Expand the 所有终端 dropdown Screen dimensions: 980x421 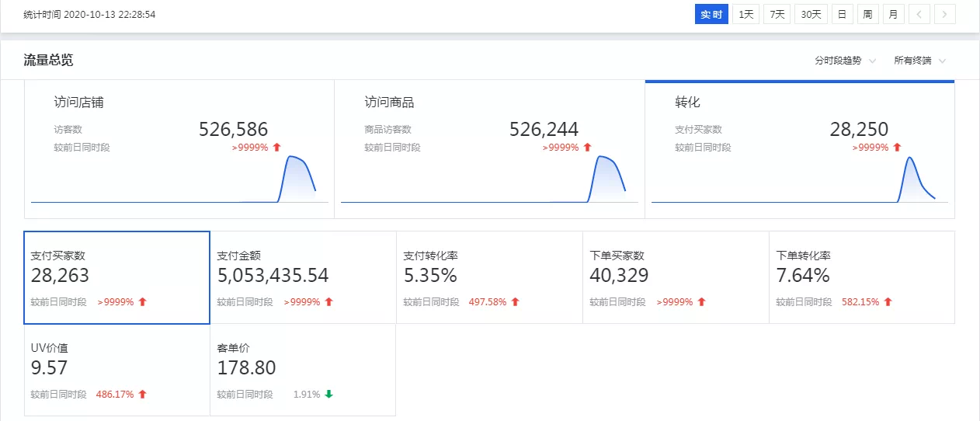920,61
